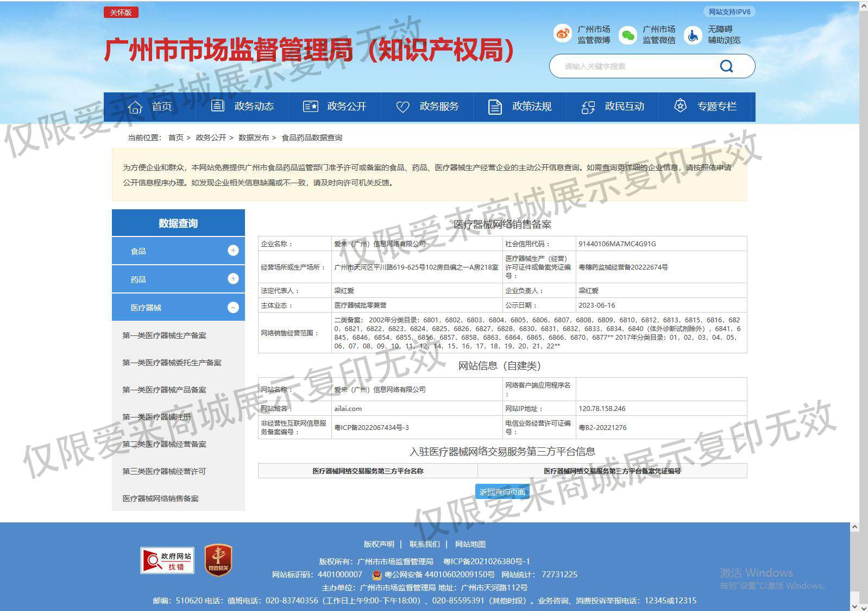Click the 政务公开 star list icon
Screen dimensions: 868x611
pyautogui.click(x=310, y=107)
